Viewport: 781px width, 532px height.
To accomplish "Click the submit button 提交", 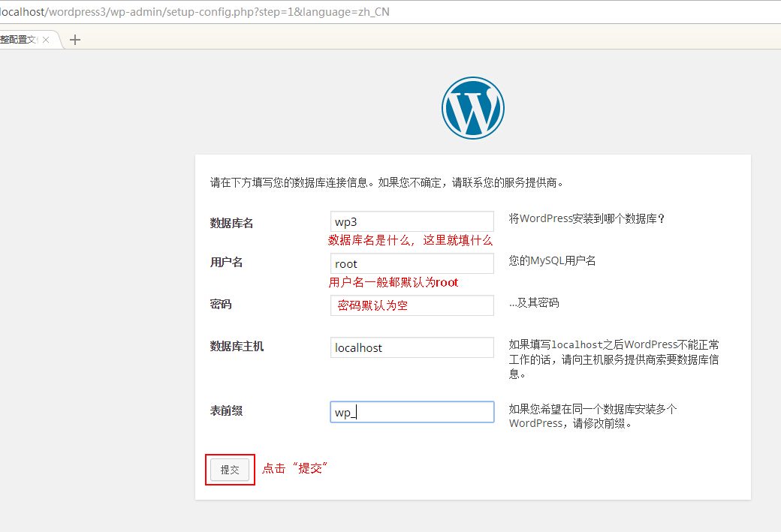I will point(230,469).
